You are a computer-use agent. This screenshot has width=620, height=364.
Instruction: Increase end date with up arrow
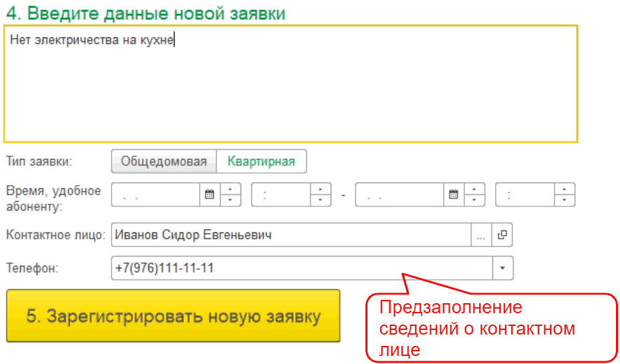tap(474, 189)
